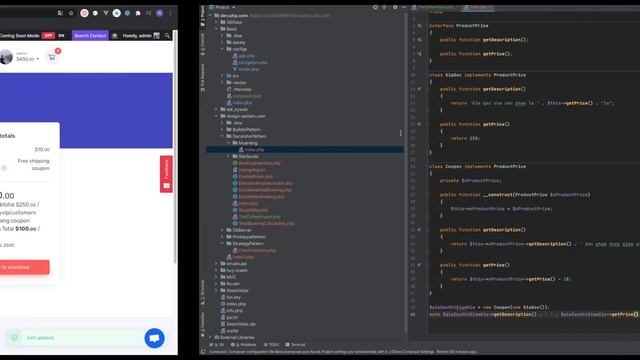Open the Git tool window tab

(217, 344)
